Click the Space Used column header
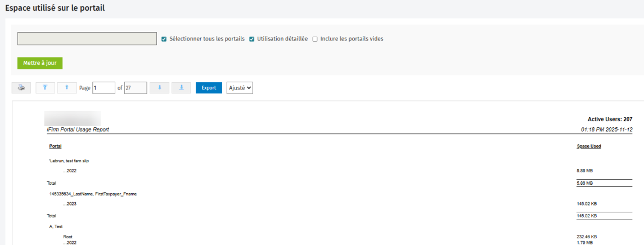644x245 pixels. coord(589,146)
